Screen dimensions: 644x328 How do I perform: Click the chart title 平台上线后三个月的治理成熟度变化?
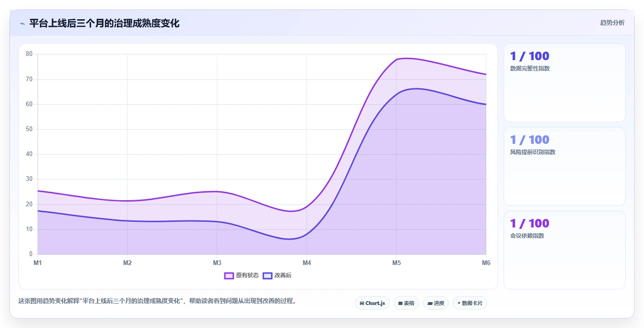pos(104,23)
